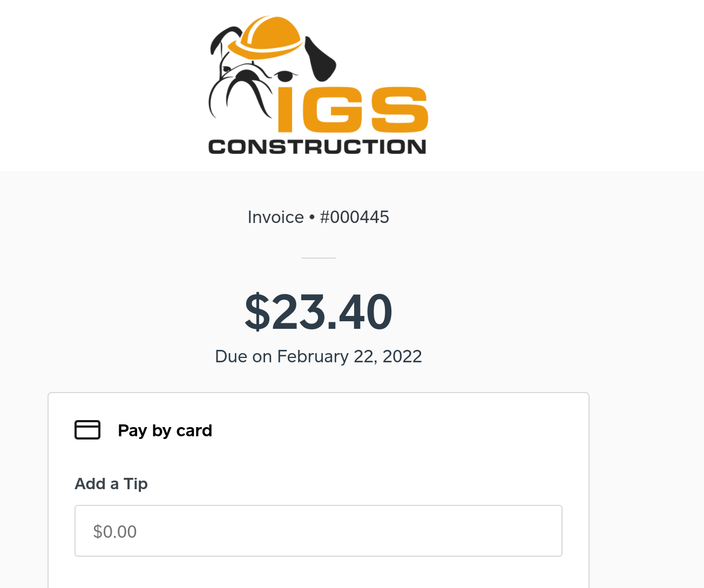Screen dimensions: 704x588
Task: Click the Pay by card section header
Action: click(165, 430)
